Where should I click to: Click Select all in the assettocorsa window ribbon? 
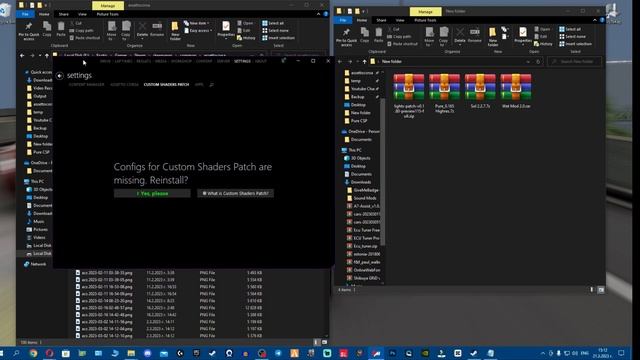tap(273, 23)
